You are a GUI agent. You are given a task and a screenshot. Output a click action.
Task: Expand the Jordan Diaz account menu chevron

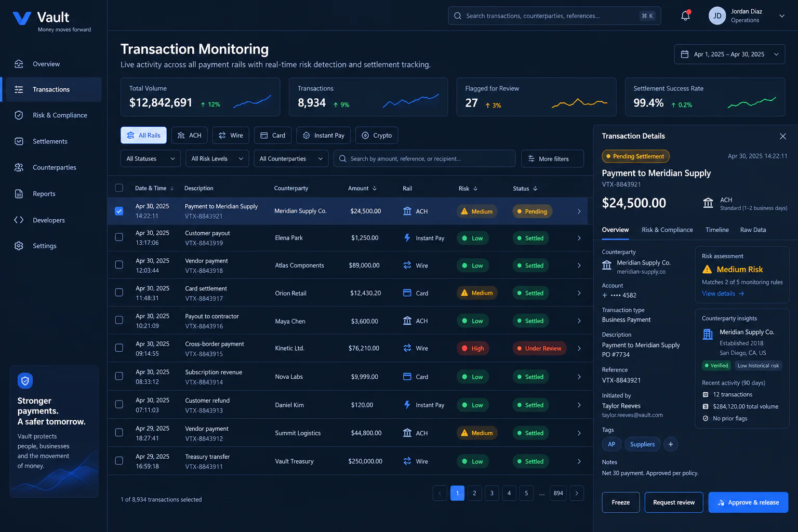click(x=782, y=16)
